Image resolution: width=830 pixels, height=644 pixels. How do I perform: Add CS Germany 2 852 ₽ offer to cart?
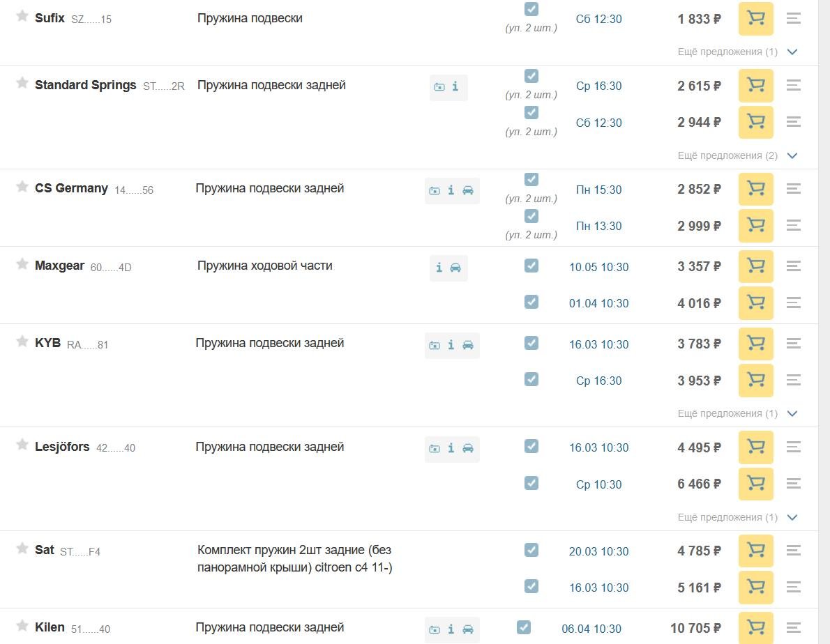point(755,189)
